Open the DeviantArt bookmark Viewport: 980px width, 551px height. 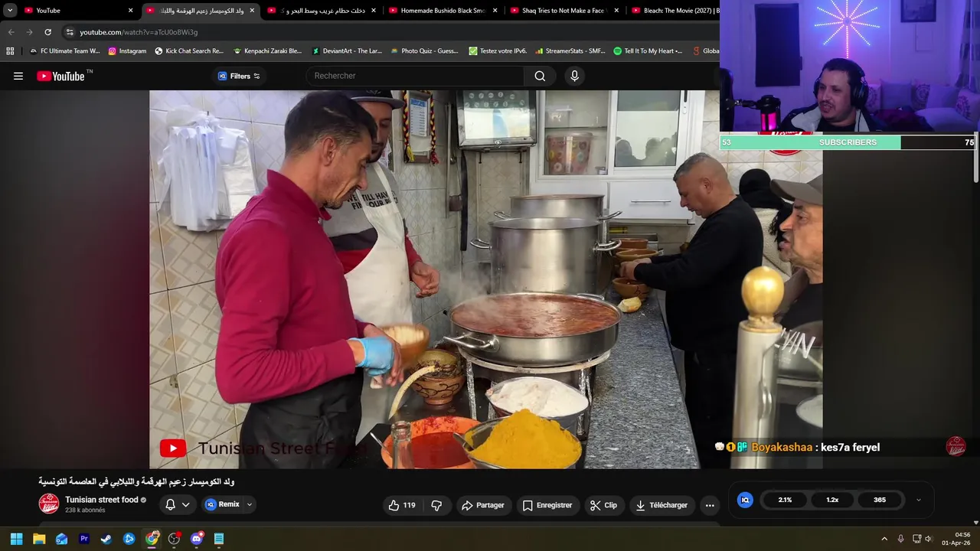(x=347, y=51)
